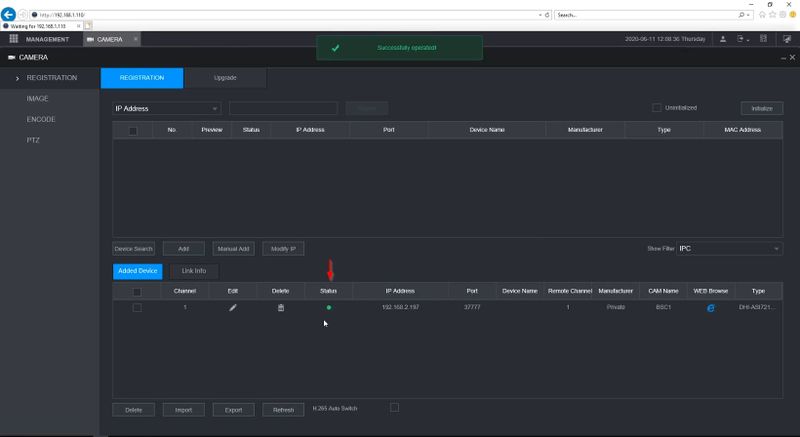
Task: Select the Link Info tab
Action: (194, 271)
